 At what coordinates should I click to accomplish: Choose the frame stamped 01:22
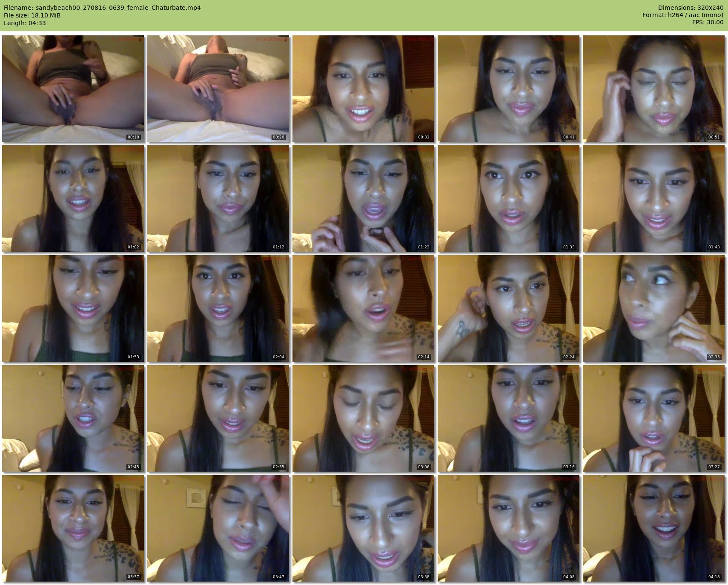click(364, 199)
